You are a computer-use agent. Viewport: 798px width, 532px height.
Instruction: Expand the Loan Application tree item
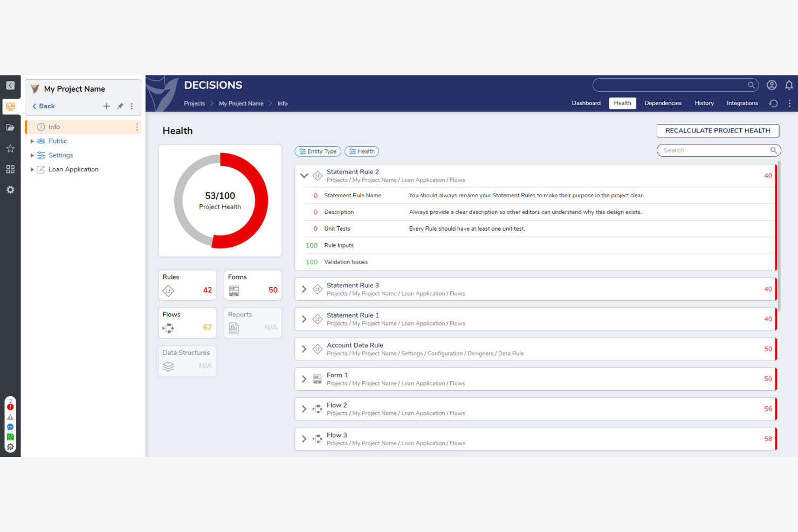pos(32,169)
